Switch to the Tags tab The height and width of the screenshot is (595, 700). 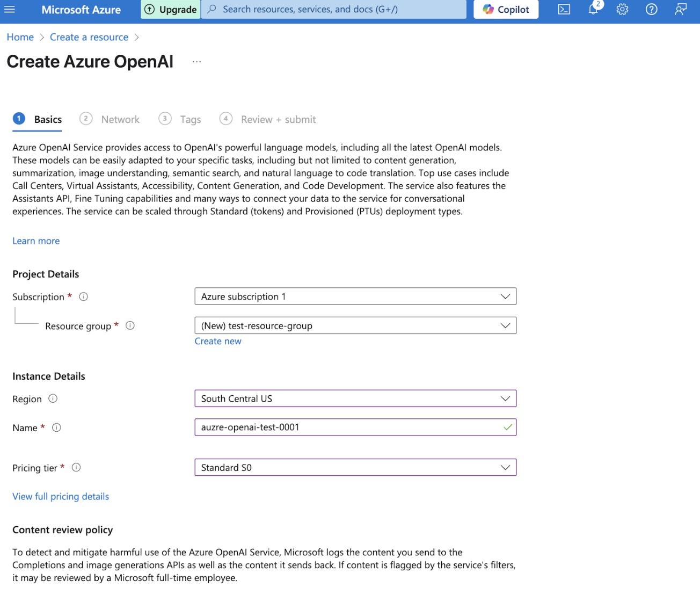[x=191, y=119]
